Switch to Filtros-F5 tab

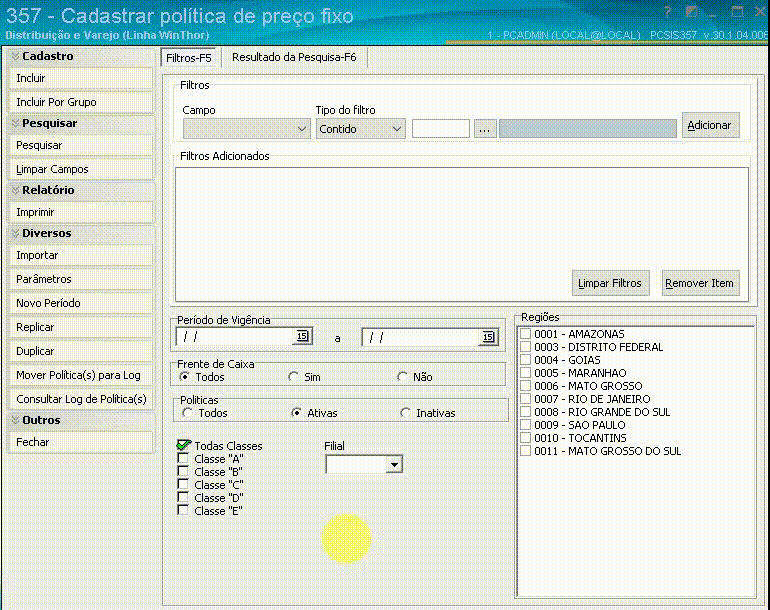189,57
